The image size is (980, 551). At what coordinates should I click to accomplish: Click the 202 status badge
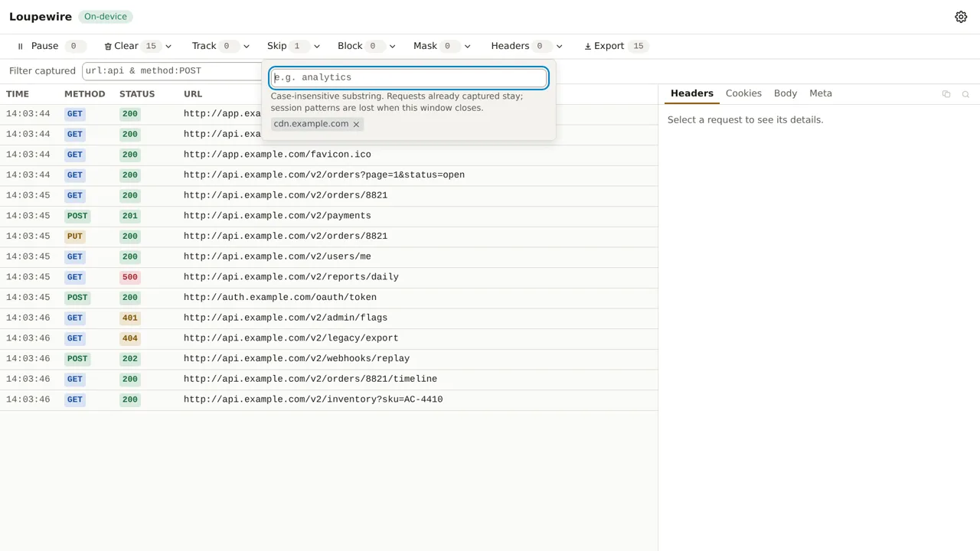point(130,359)
